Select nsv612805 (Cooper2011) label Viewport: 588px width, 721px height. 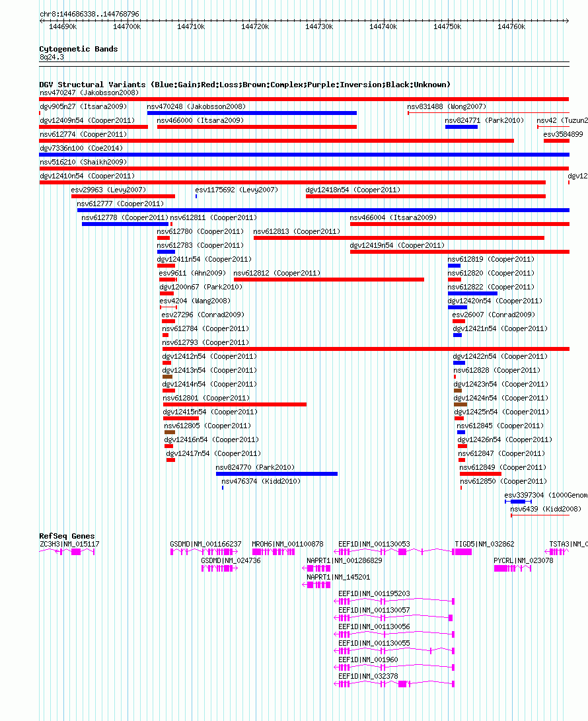[207, 426]
